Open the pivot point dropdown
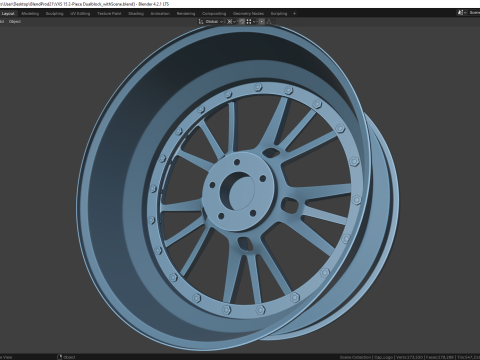Viewport: 480px width, 360px height. point(231,22)
